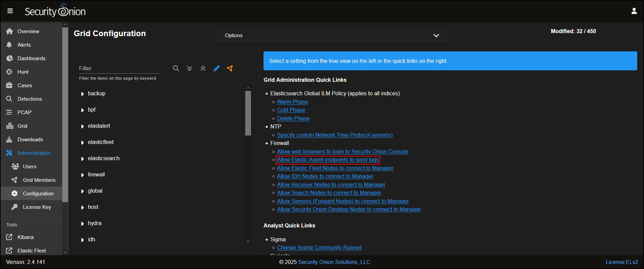The height and width of the screenshot is (269, 644).
Task: Click the filter search magnifier icon
Action: click(176, 68)
